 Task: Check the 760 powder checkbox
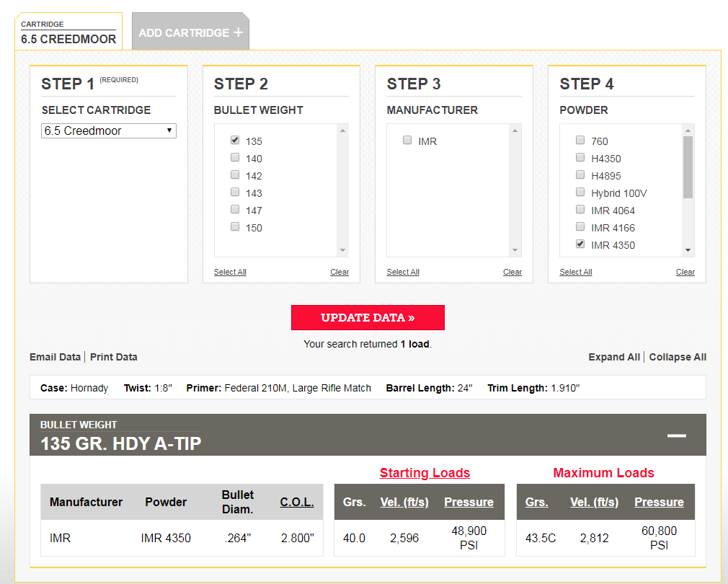pyautogui.click(x=580, y=140)
